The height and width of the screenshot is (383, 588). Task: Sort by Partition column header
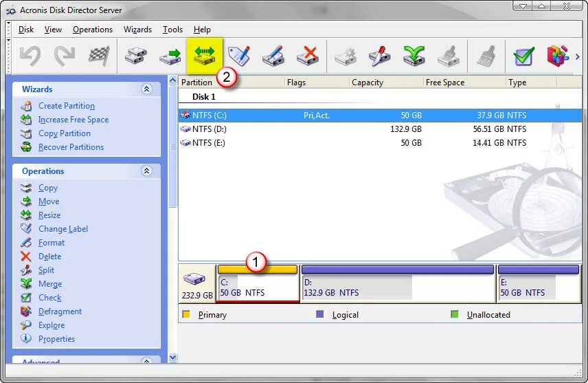pyautogui.click(x=231, y=83)
